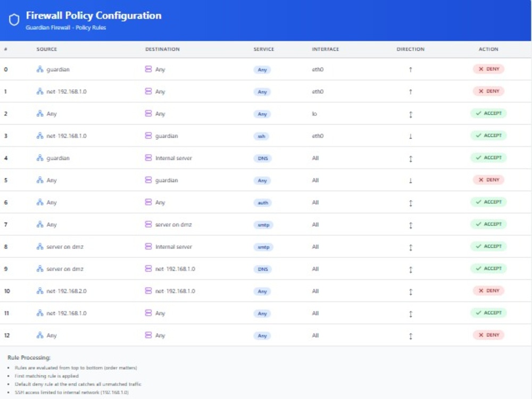Click the DENY badge in rule 10

[x=488, y=290]
